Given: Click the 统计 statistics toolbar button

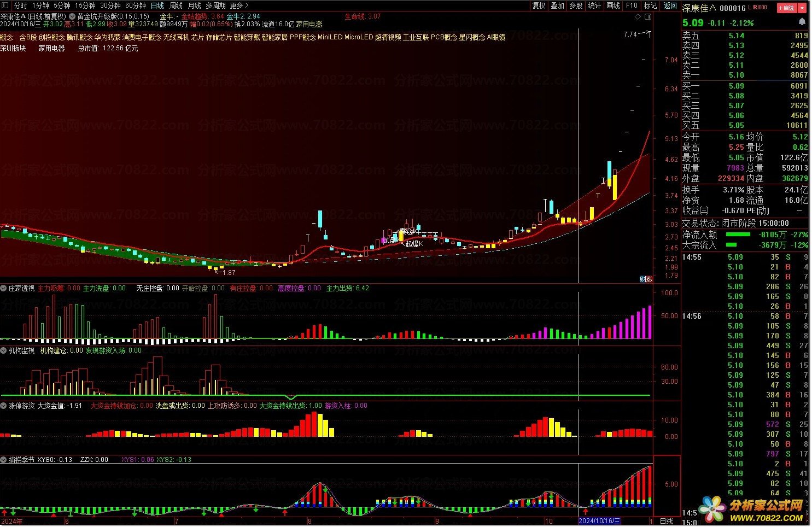Looking at the screenshot, I should [594, 5].
